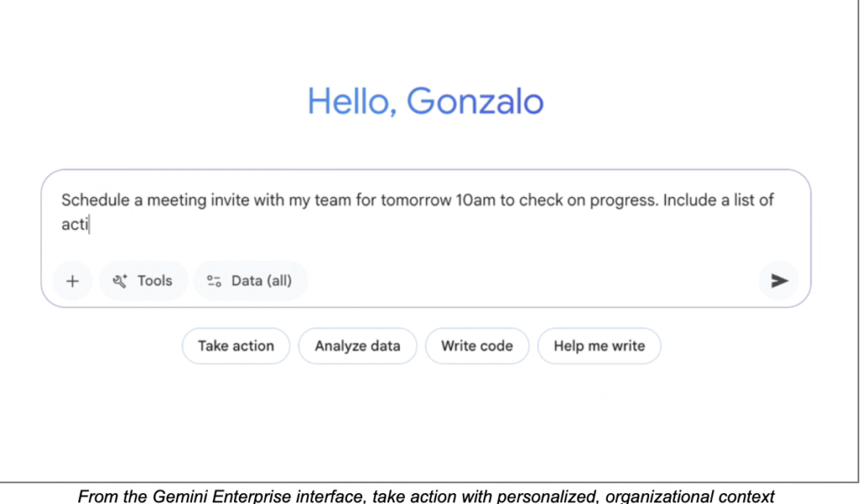Select the Take action suggestion chip
The image size is (862, 504).
click(x=236, y=346)
